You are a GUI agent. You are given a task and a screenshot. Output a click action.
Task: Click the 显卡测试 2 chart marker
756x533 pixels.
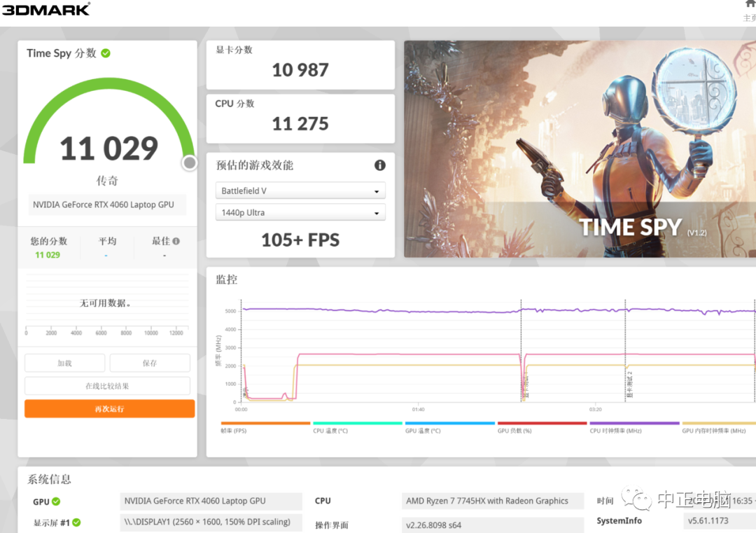coord(630,385)
